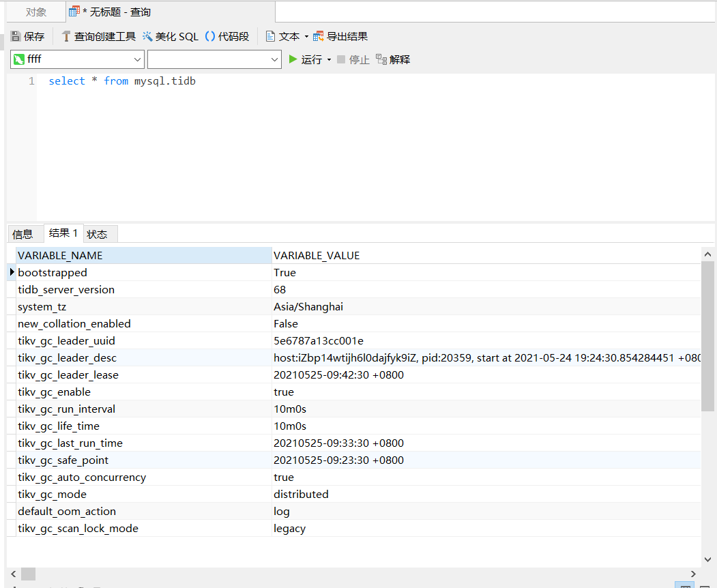Click the Export Results (导出结果) icon

coord(319,37)
